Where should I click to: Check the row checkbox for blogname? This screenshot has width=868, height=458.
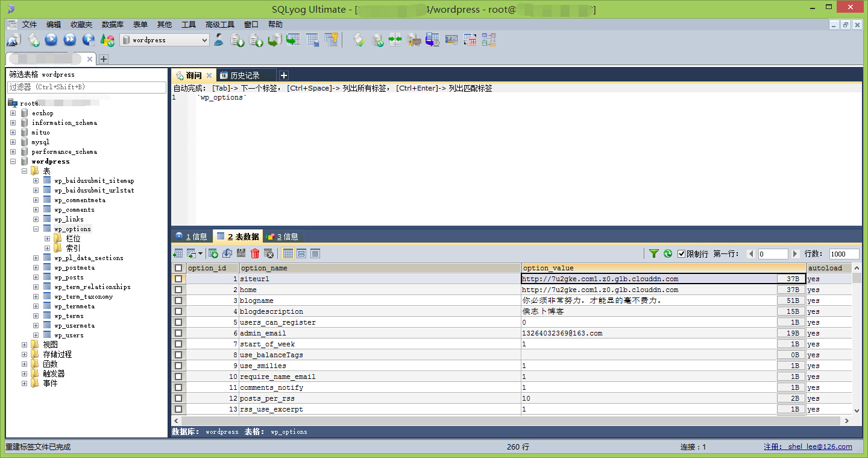coord(178,301)
